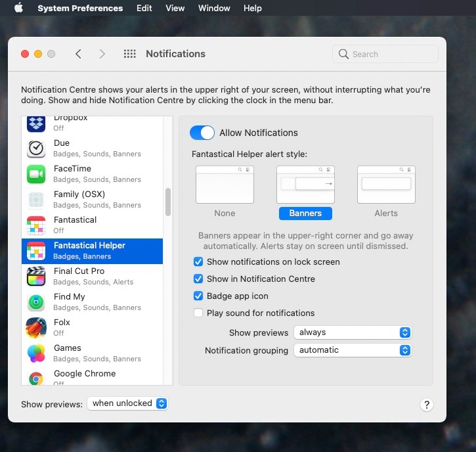The width and height of the screenshot is (476, 452).
Task: Select the Fantastical row marked Off
Action: point(93,225)
